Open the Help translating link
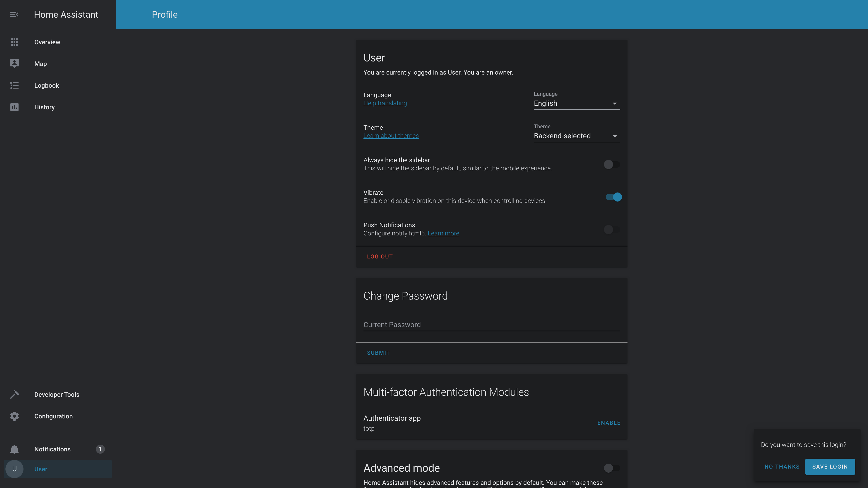Screen dimensions: 868x488 tap(385, 103)
